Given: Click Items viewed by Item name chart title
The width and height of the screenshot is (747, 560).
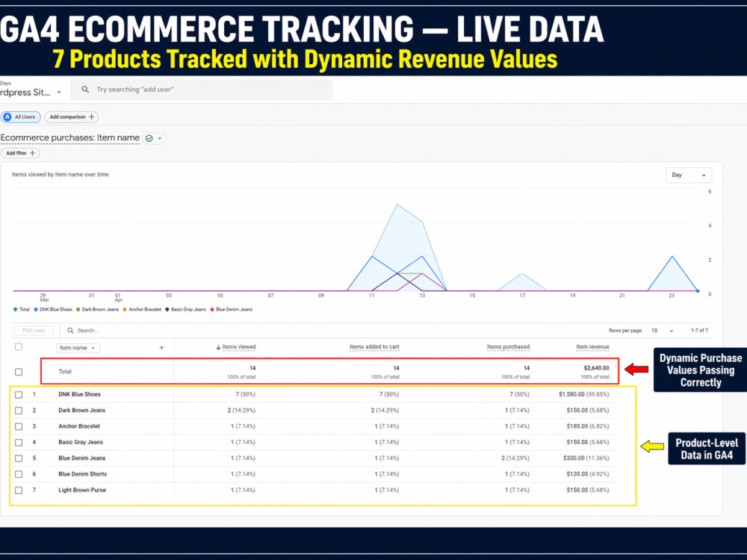Looking at the screenshot, I should point(60,175).
